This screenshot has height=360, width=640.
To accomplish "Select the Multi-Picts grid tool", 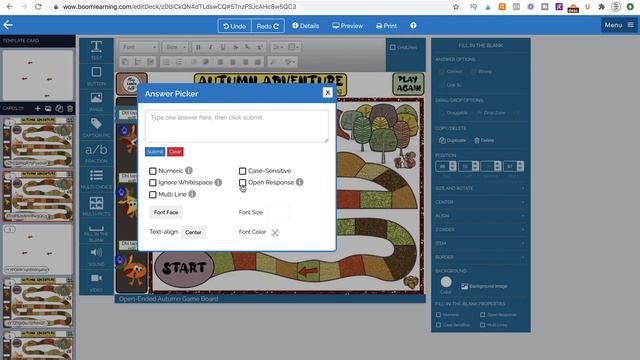I will tap(96, 205).
